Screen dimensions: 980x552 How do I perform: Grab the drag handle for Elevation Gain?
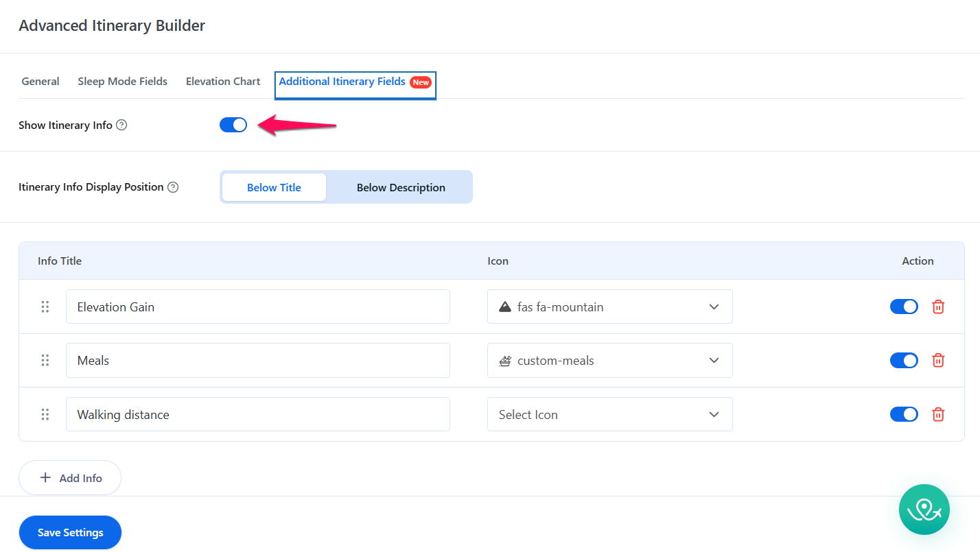point(45,307)
